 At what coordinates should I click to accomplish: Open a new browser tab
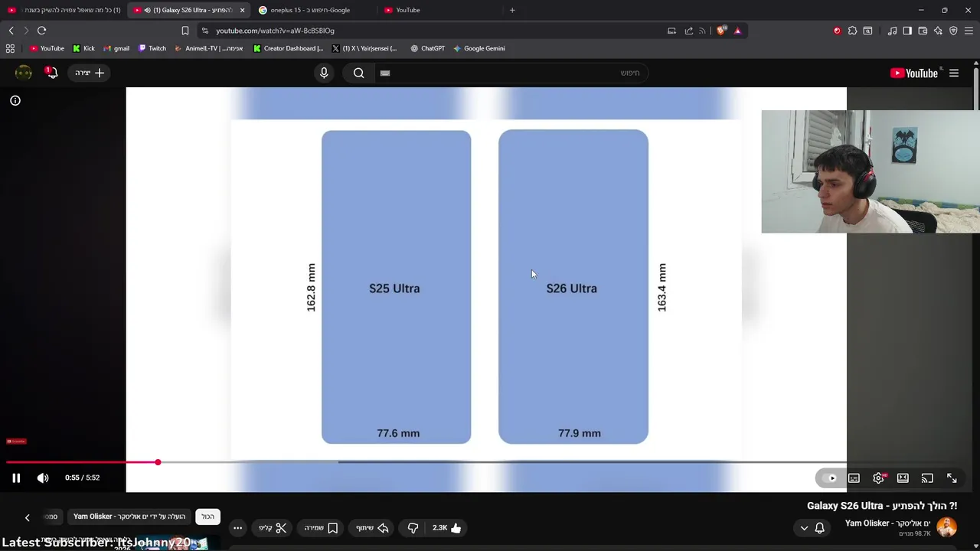coord(512,10)
